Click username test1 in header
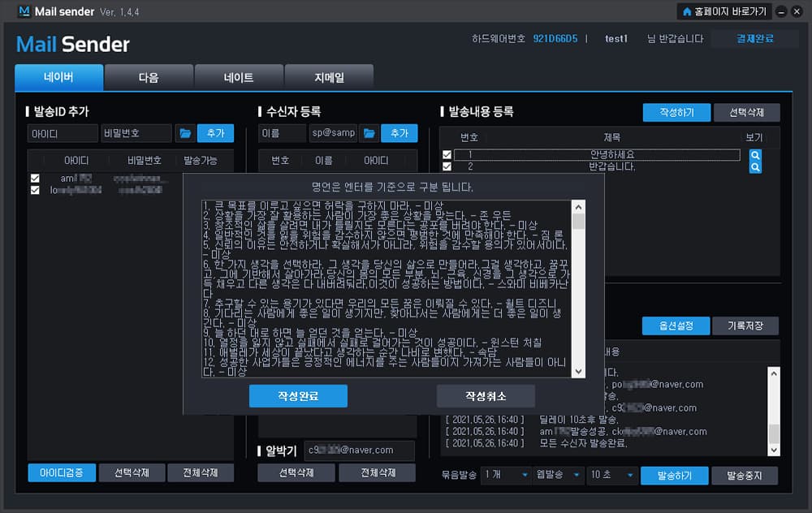 click(616, 38)
